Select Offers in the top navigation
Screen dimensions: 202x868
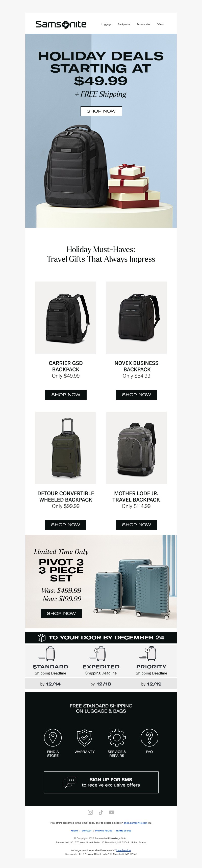[160, 24]
